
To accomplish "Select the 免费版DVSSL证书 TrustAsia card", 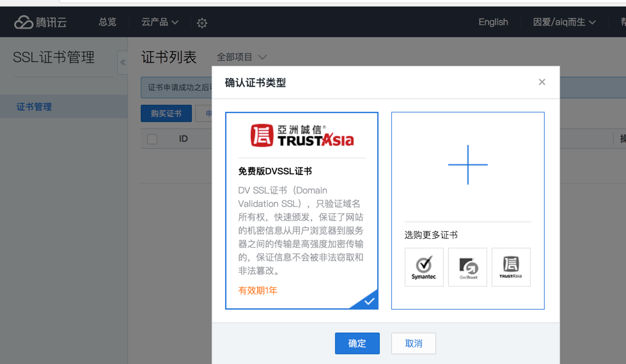I will tap(302, 211).
